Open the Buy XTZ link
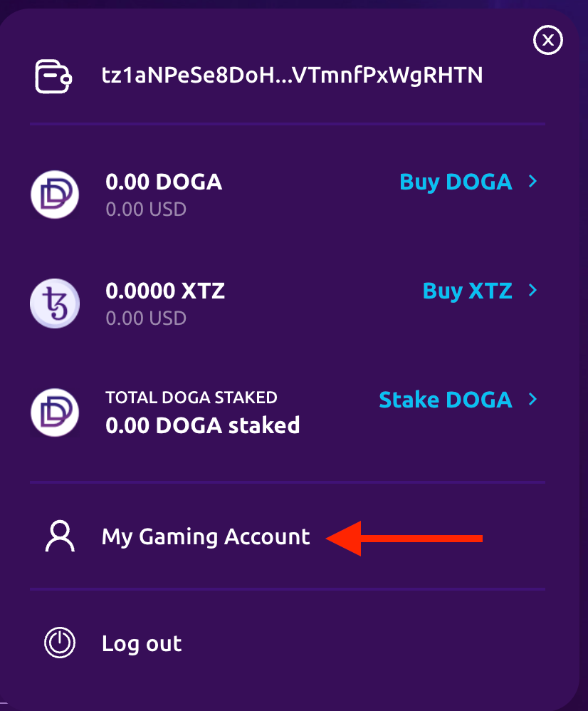Viewport: 588px width, 711px height. (x=467, y=291)
